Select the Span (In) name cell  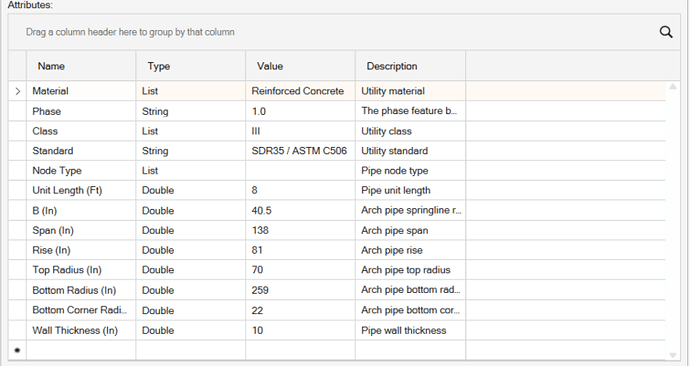(81, 231)
